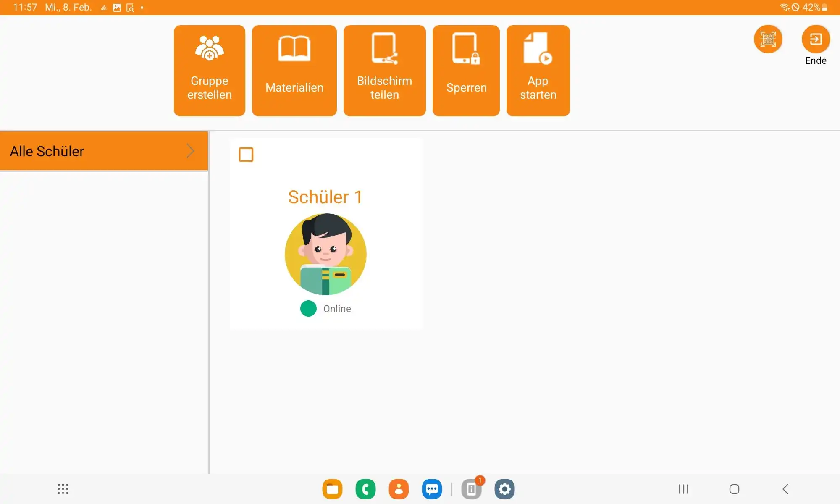This screenshot has width=840, height=504.
Task: Tap the Ende exit icon
Action: pos(816,39)
